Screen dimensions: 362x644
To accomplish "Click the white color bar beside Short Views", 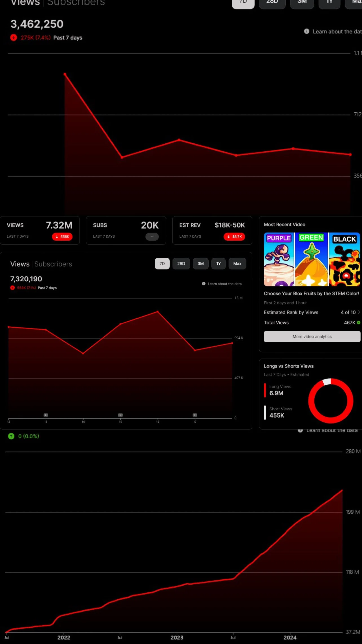I will (265, 413).
